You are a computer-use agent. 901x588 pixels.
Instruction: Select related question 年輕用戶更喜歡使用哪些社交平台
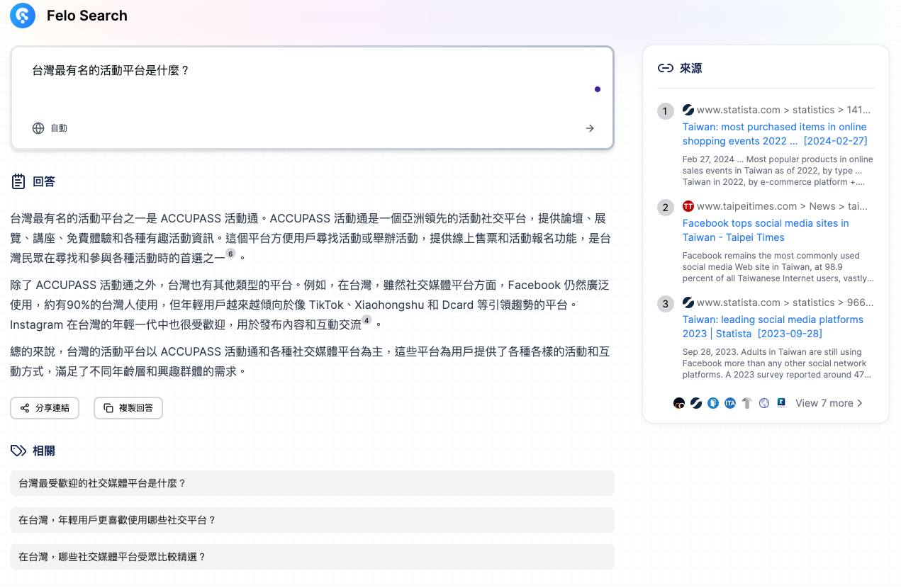coord(312,520)
